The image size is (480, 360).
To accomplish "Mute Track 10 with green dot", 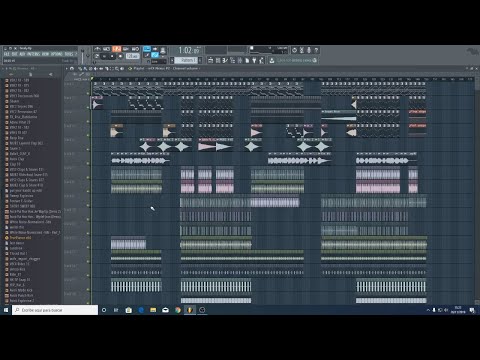I will (88, 219).
